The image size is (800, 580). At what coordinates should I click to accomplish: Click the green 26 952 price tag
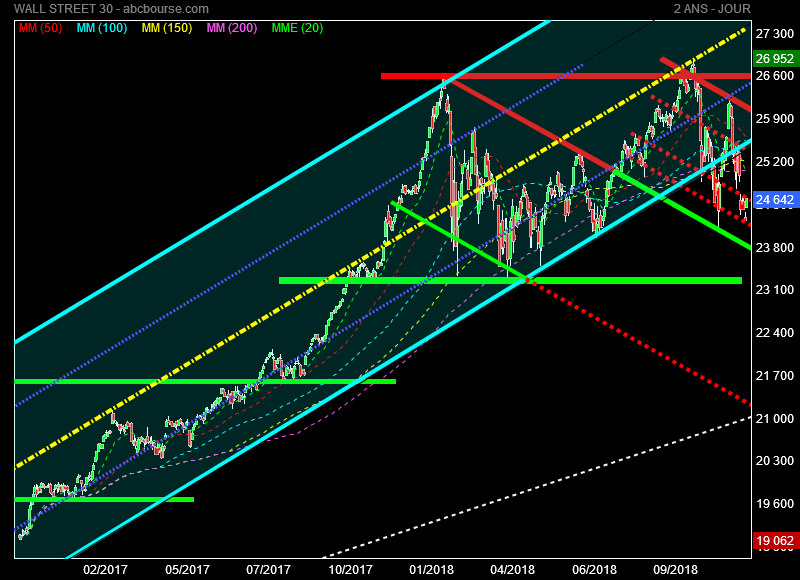click(x=774, y=59)
